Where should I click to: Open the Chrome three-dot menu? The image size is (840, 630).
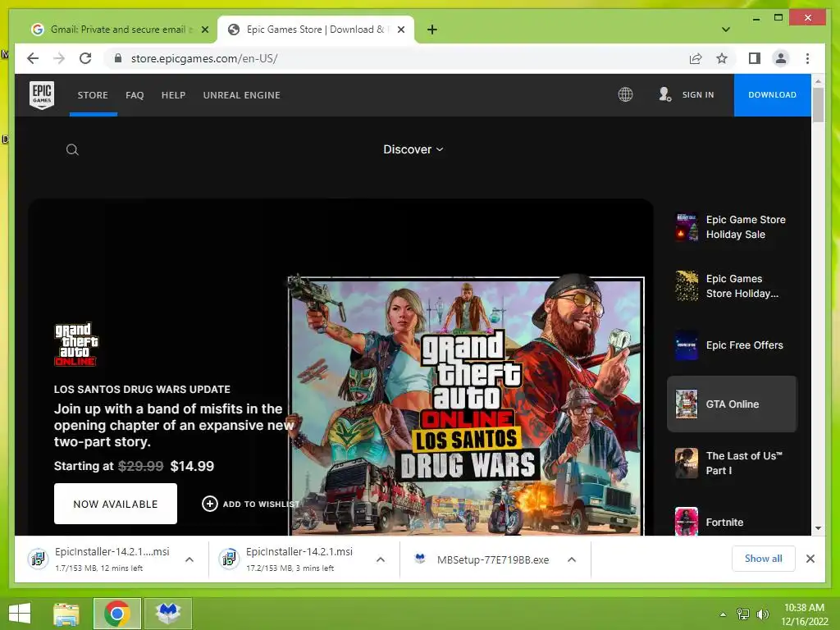(x=807, y=58)
